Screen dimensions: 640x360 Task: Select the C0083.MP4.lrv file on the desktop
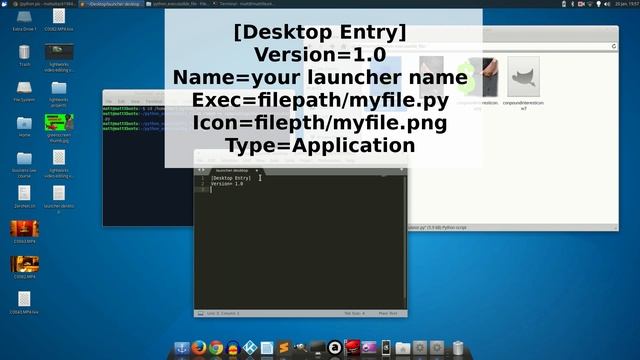coord(24,303)
